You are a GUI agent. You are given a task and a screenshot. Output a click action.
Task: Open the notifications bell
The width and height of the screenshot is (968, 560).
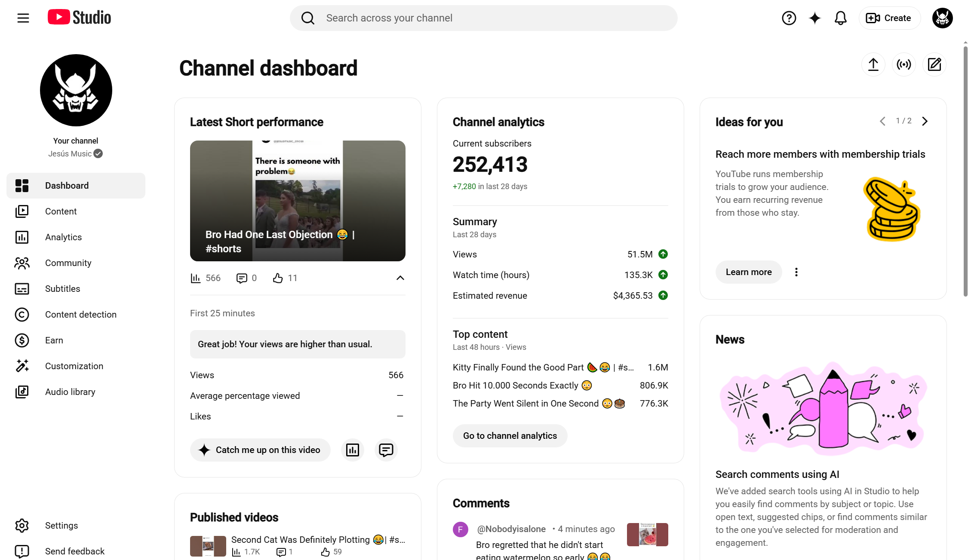(x=840, y=18)
